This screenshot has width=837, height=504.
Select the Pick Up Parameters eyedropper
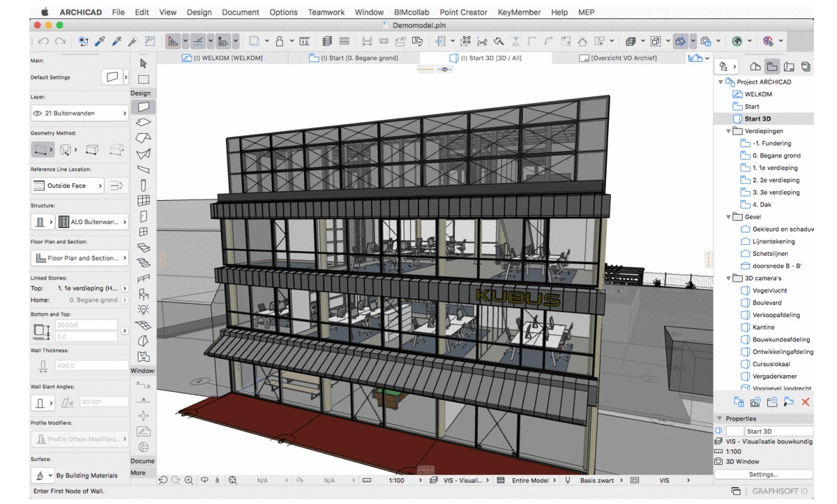tap(101, 41)
